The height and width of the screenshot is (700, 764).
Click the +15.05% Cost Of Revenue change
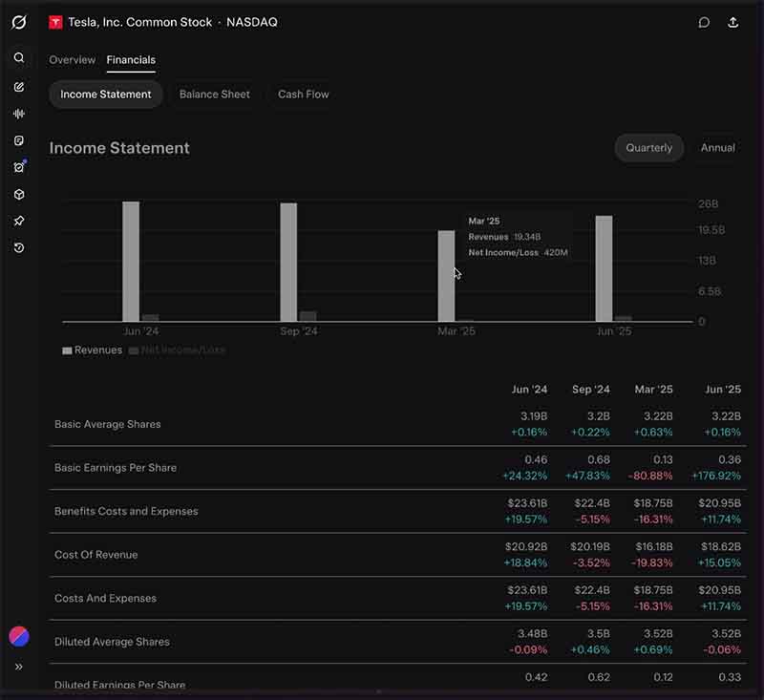719,562
